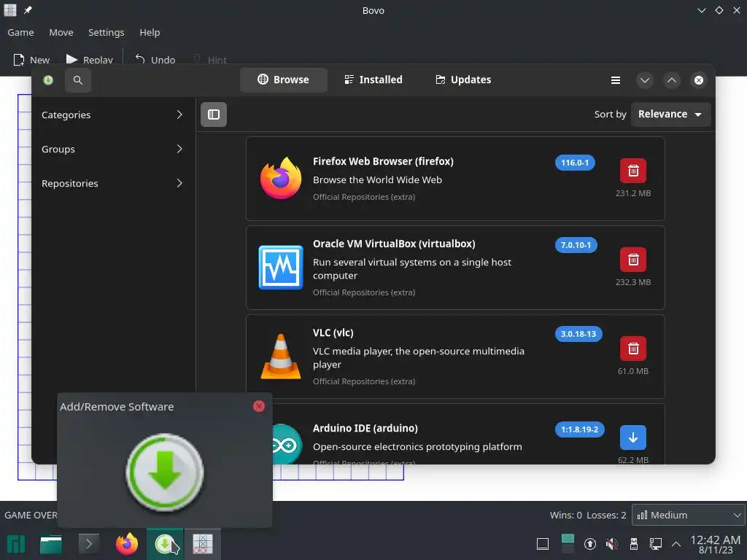Open the VLC (vlc) entry title
The width and height of the screenshot is (747, 560).
tap(333, 332)
